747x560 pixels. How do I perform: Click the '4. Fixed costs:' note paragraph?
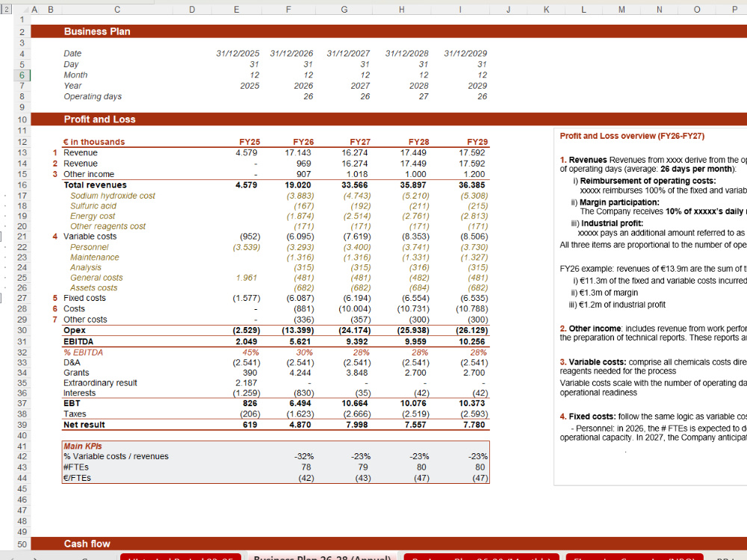click(x=653, y=417)
